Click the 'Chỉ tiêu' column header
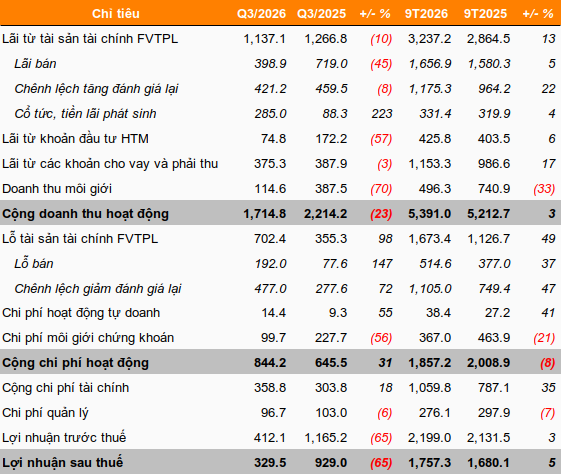The image size is (561, 474). coord(116,14)
